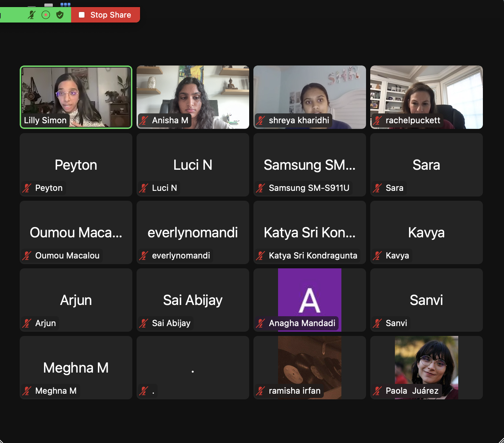Open the green security shield icon
Screen dimensions: 504x443
coord(60,15)
